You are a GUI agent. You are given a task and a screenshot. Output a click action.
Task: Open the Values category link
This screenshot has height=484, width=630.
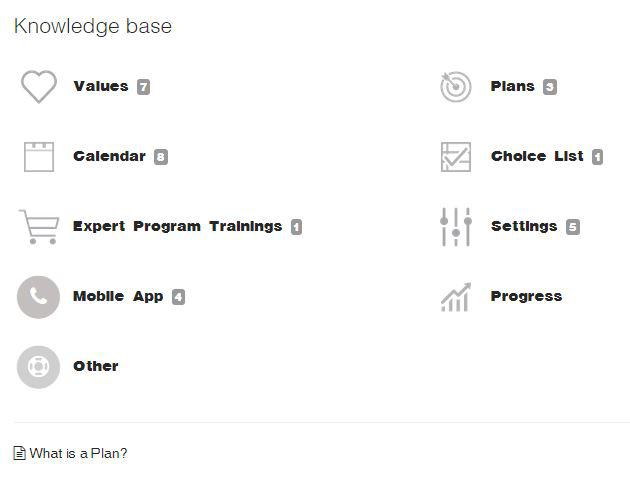(x=101, y=86)
